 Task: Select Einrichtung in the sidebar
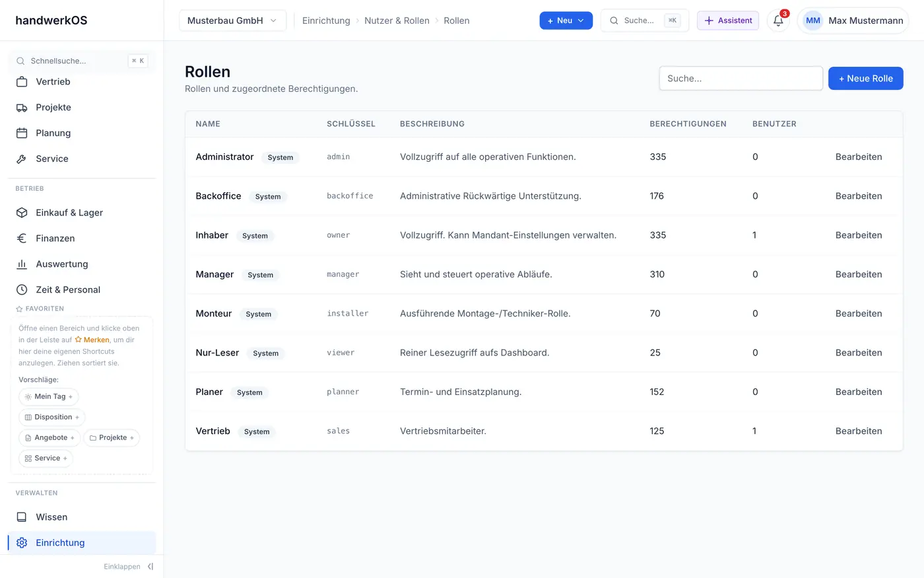coord(82,543)
